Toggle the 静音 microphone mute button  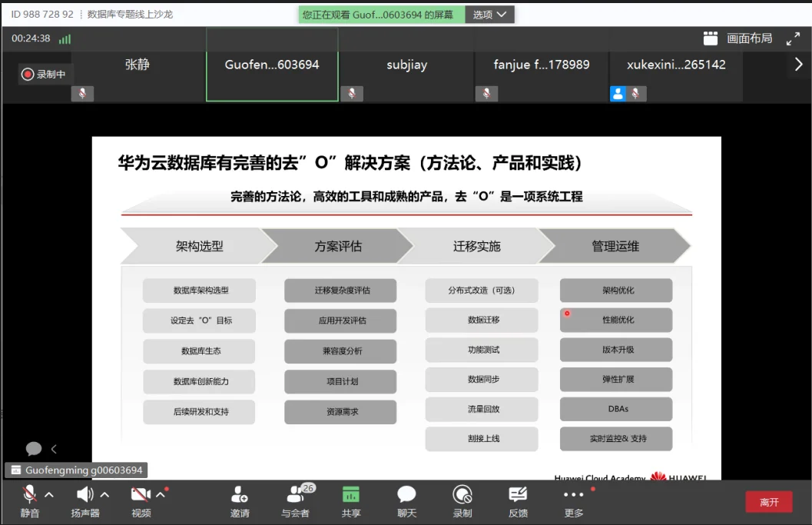point(29,494)
